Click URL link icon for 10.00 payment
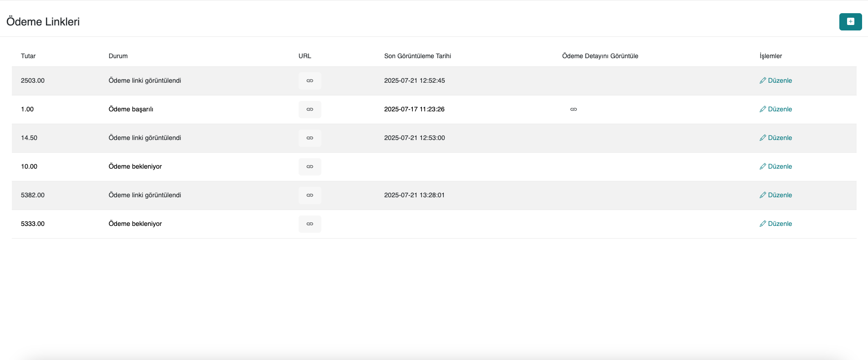The width and height of the screenshot is (868, 360). 310,167
